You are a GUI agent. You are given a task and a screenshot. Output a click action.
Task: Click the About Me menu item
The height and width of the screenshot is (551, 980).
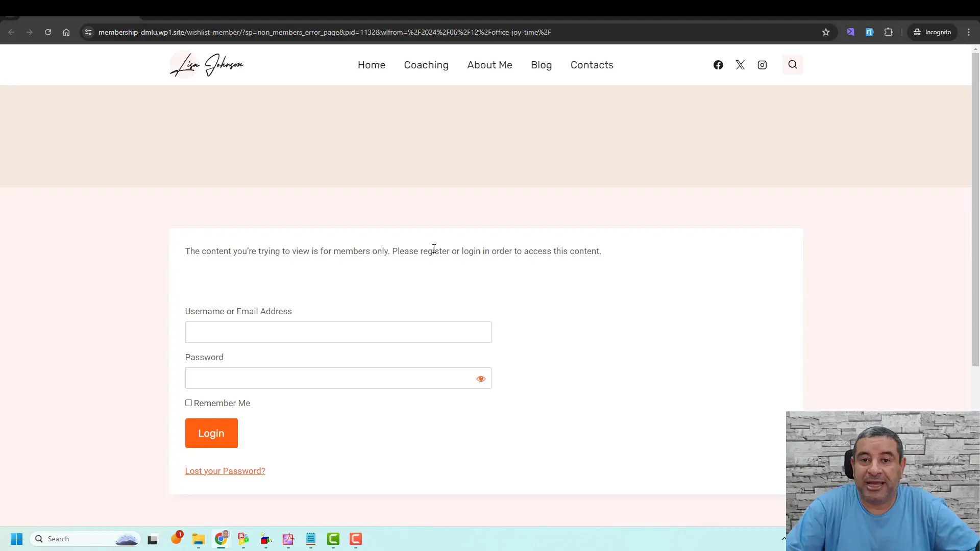[489, 65]
